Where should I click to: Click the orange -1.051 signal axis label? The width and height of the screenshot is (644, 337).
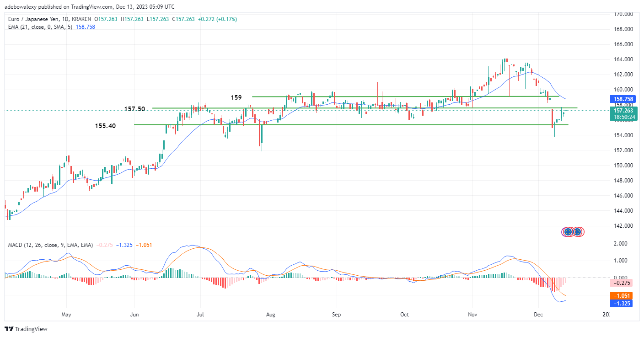click(x=622, y=296)
